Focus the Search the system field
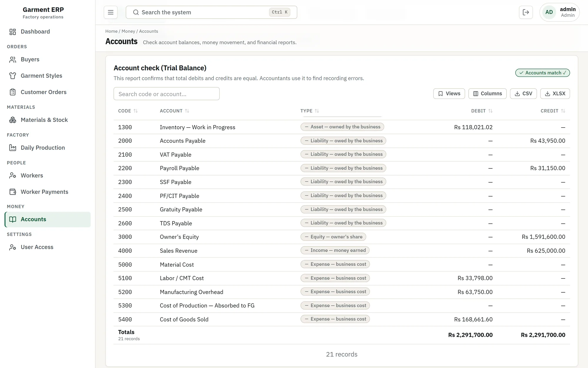This screenshot has width=588, height=368. (x=211, y=12)
